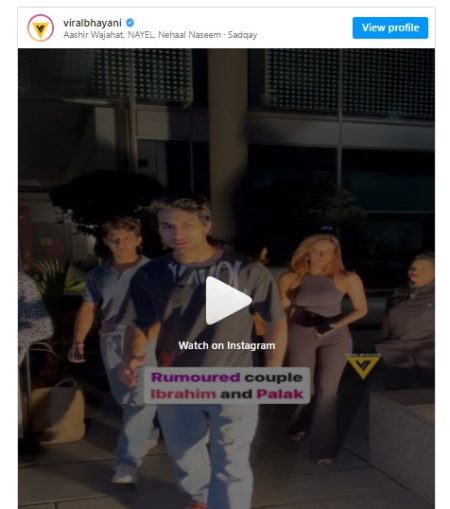Click the Nehaal Naseem artist name

189,35
